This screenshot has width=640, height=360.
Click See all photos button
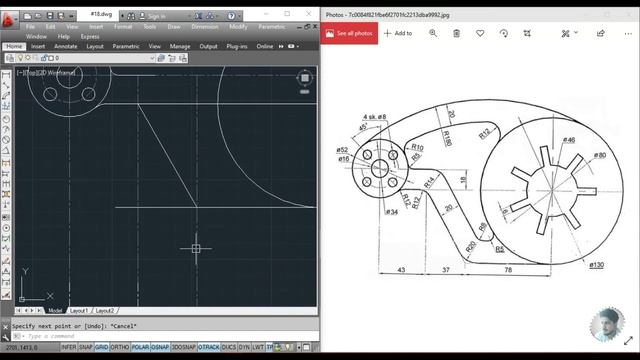pos(349,33)
